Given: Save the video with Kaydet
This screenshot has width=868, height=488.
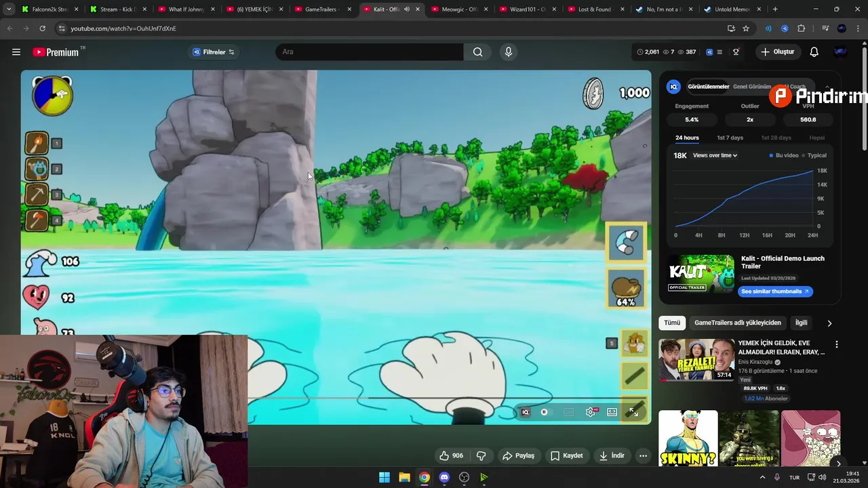Looking at the screenshot, I should click(x=567, y=455).
